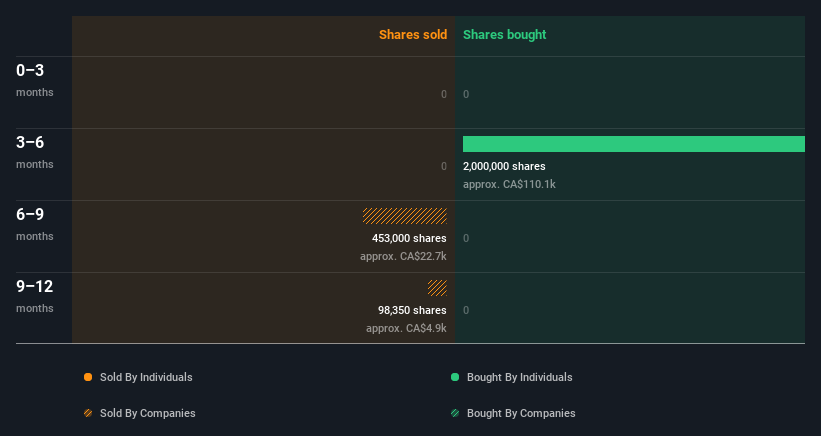Viewport: 821px width, 436px height.
Task: Click the 2,000,000 shares value
Action: [x=504, y=166]
